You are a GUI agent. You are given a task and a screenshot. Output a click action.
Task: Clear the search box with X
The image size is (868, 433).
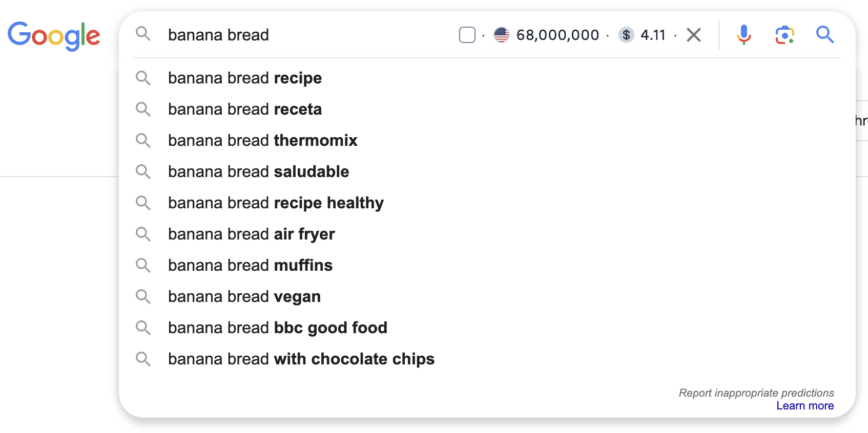click(x=694, y=35)
